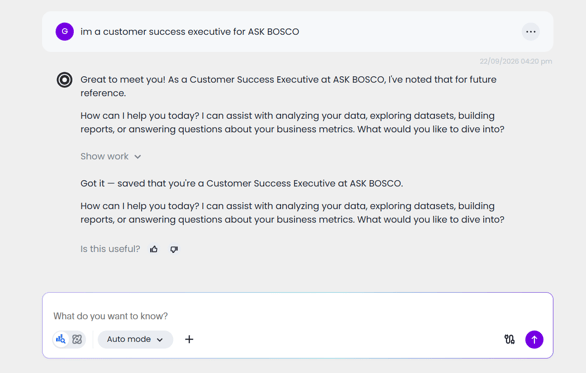Click the thumbs up feedback icon
Image resolution: width=586 pixels, height=373 pixels.
click(x=154, y=249)
